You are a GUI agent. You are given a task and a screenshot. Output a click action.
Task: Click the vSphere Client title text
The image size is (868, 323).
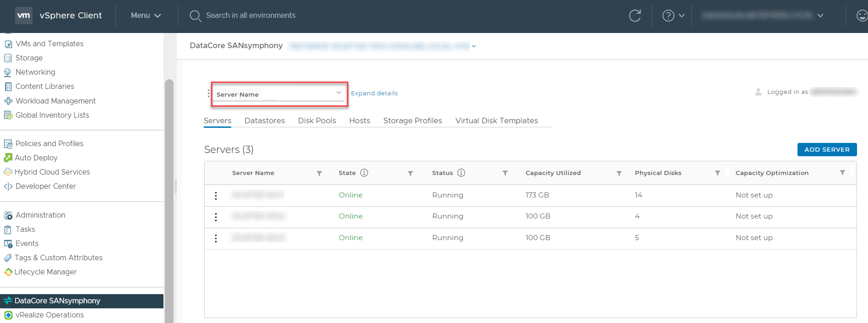71,16
